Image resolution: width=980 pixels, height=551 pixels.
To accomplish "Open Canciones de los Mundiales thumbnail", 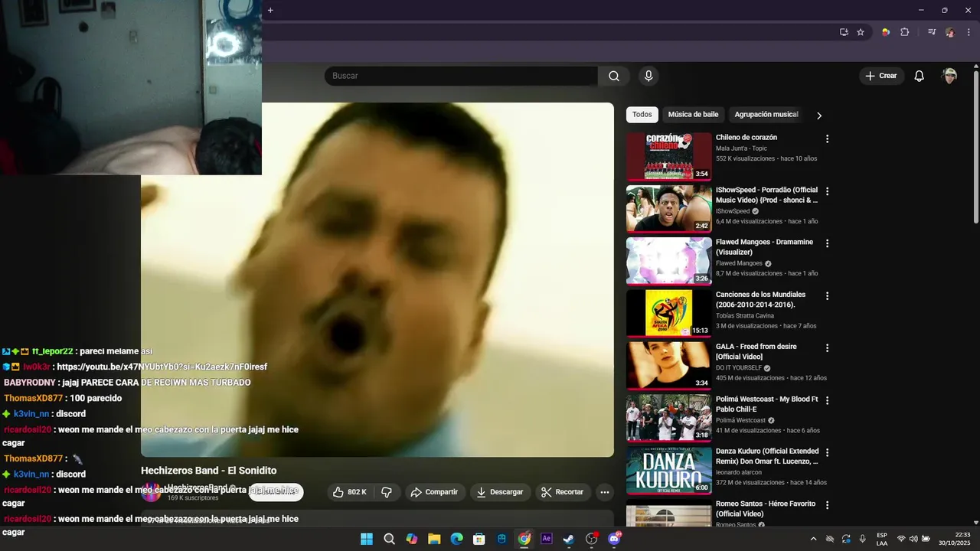I will pos(669,314).
